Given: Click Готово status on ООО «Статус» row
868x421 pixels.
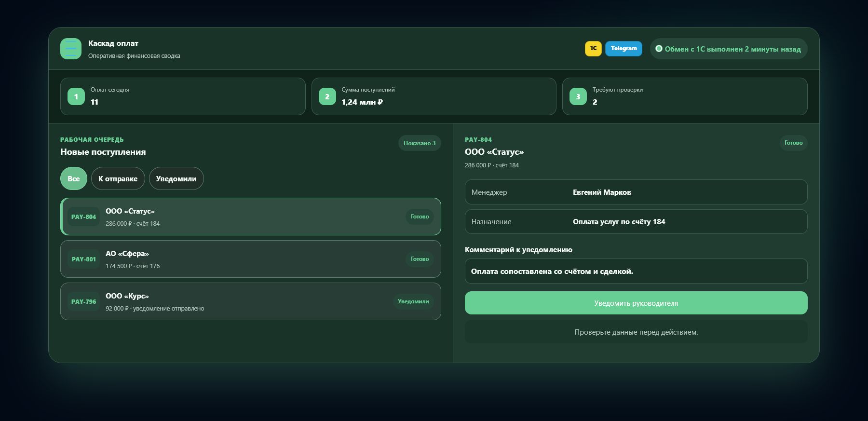Looking at the screenshot, I should click(420, 217).
